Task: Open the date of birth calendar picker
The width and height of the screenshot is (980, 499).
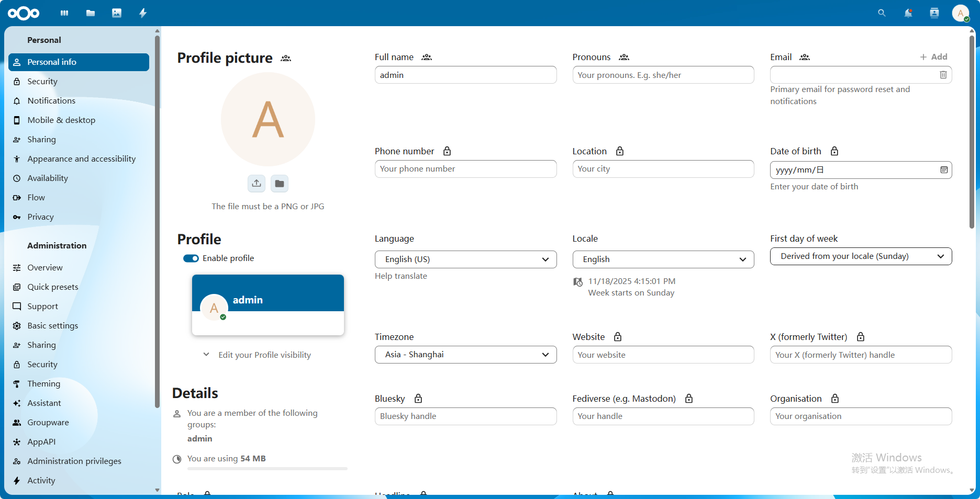Action: click(x=944, y=170)
